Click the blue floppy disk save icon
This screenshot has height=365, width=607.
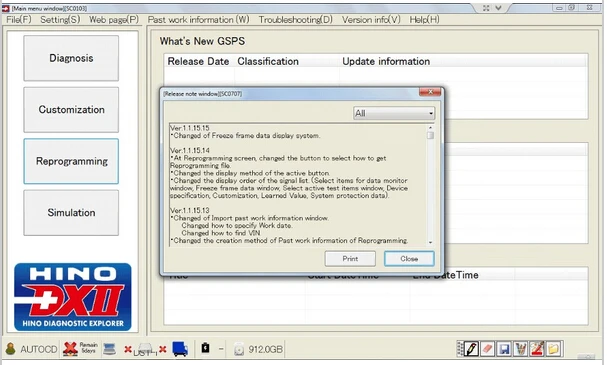coord(504,349)
